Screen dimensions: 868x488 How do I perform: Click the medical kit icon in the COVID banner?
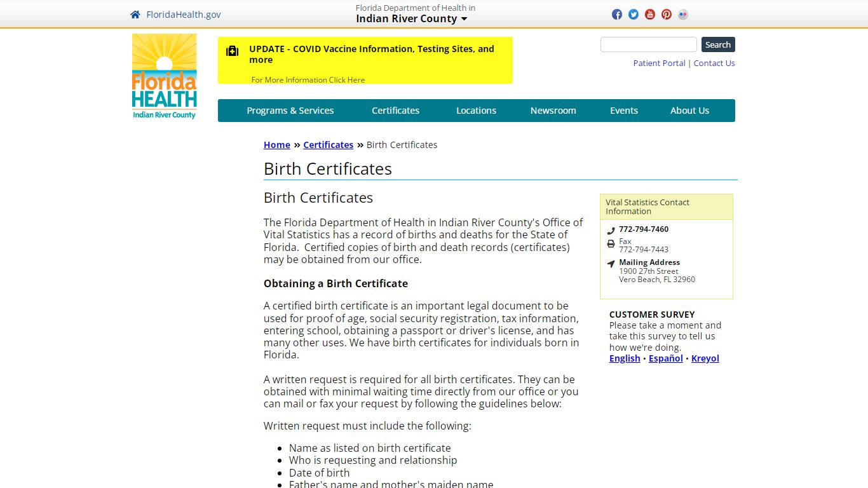coord(233,51)
